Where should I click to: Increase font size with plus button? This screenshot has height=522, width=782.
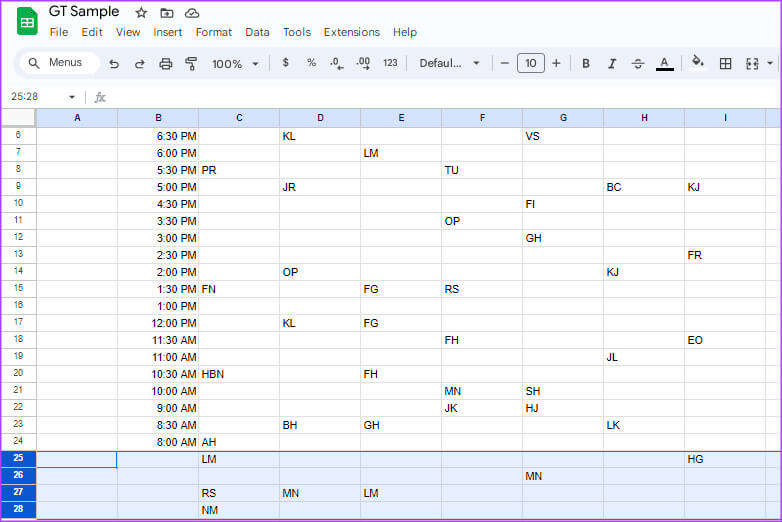pos(556,63)
